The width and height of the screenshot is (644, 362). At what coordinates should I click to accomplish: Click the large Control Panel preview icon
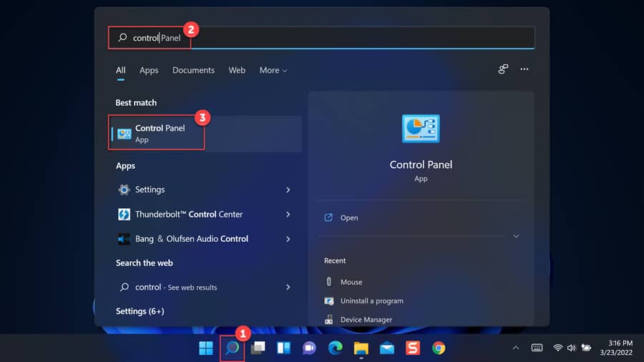click(x=421, y=129)
